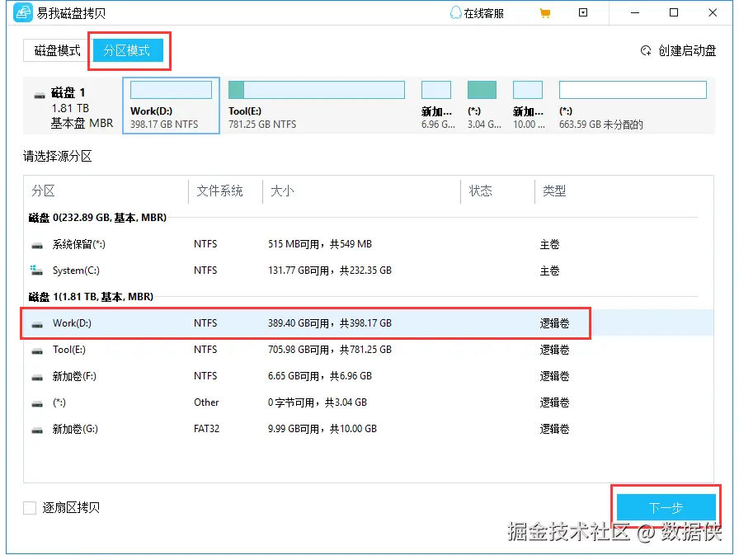Click the 下一步 button
This screenshot has width=739, height=560.
[666, 506]
